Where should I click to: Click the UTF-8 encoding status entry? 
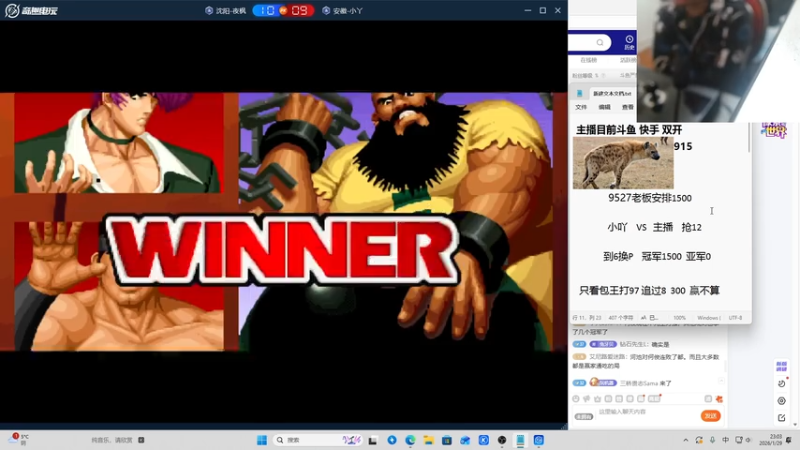[x=735, y=318]
